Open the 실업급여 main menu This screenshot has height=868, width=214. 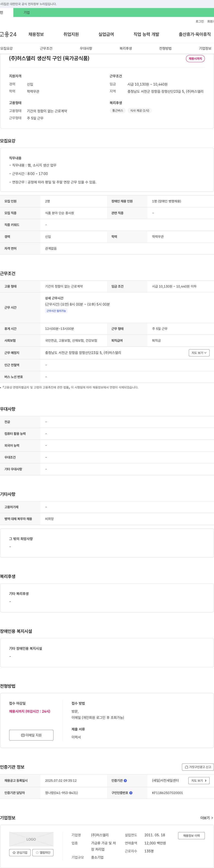click(106, 34)
